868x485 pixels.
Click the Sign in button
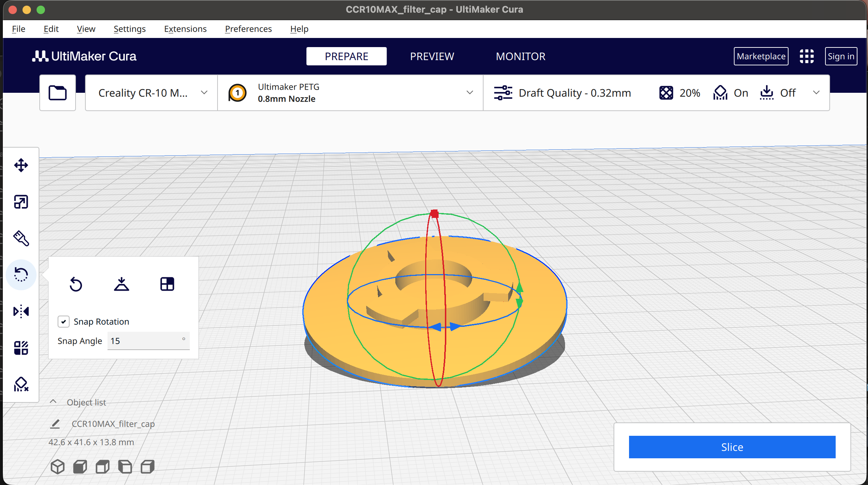[x=841, y=56]
